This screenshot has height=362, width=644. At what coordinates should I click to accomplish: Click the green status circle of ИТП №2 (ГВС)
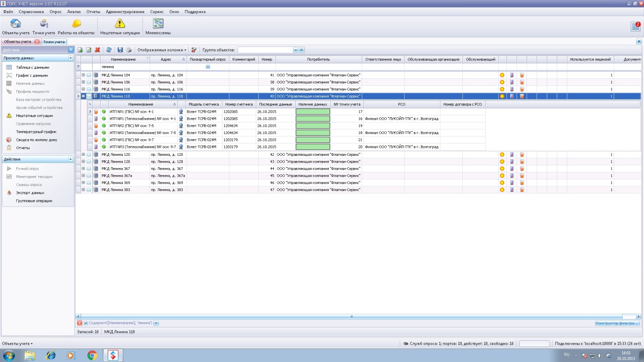pyautogui.click(x=104, y=126)
